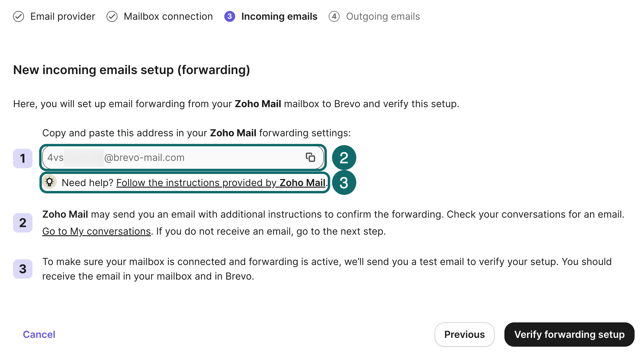Click the Email provider checkmark icon
Viewport: 644px width, 357px height.
coord(19,16)
